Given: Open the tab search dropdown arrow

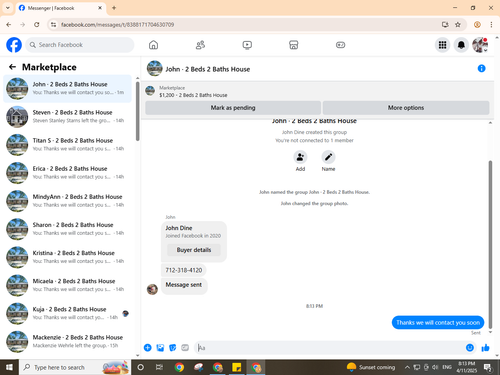Looking at the screenshot, I should click(x=8, y=8).
